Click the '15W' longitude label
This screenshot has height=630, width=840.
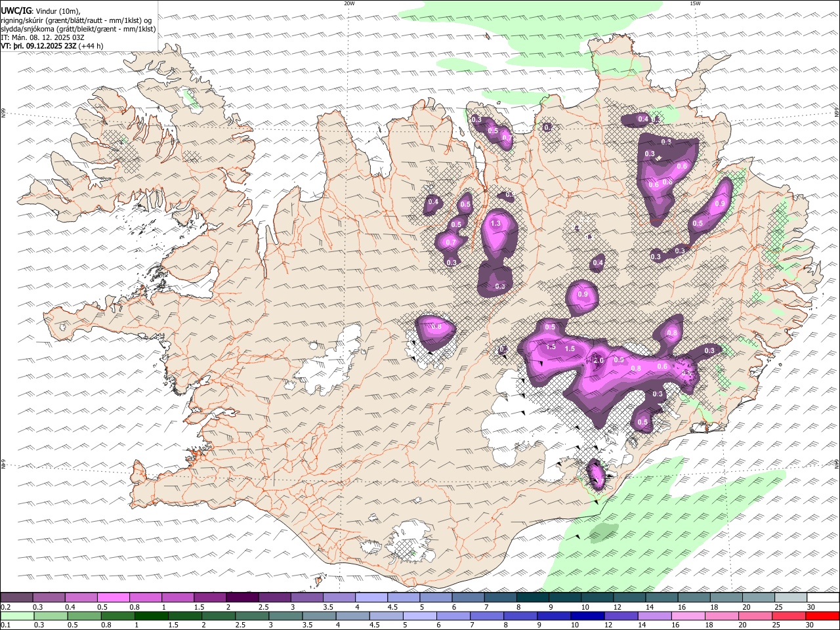(x=695, y=3)
